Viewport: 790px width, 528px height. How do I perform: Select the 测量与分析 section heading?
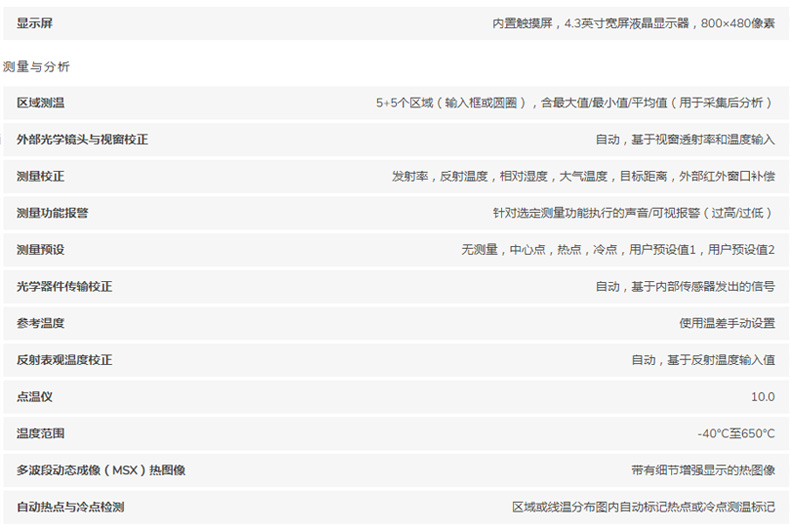click(x=36, y=67)
